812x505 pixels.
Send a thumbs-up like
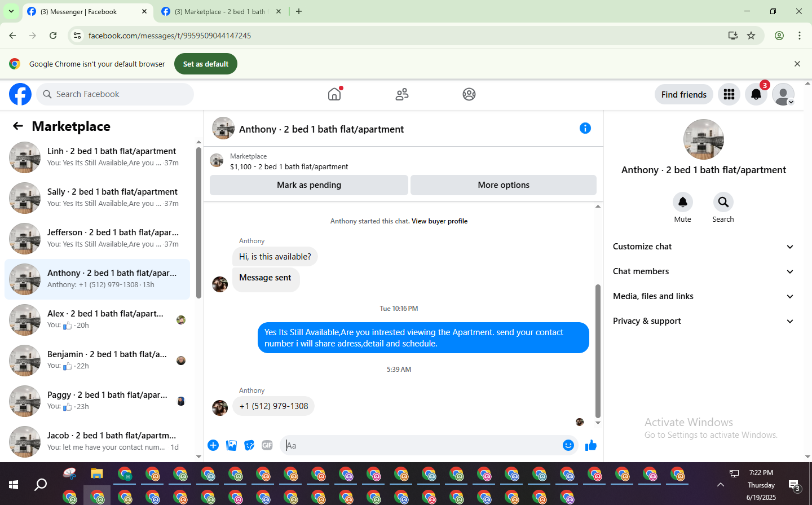click(591, 445)
